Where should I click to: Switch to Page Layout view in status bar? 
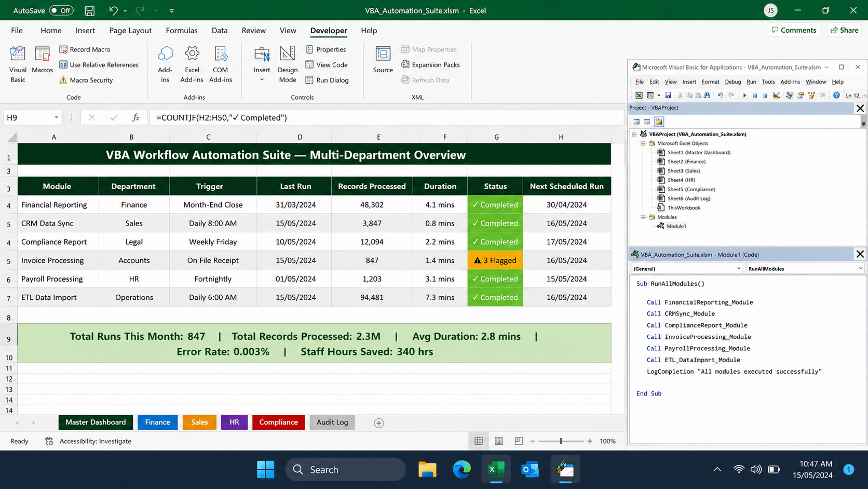[498, 441]
